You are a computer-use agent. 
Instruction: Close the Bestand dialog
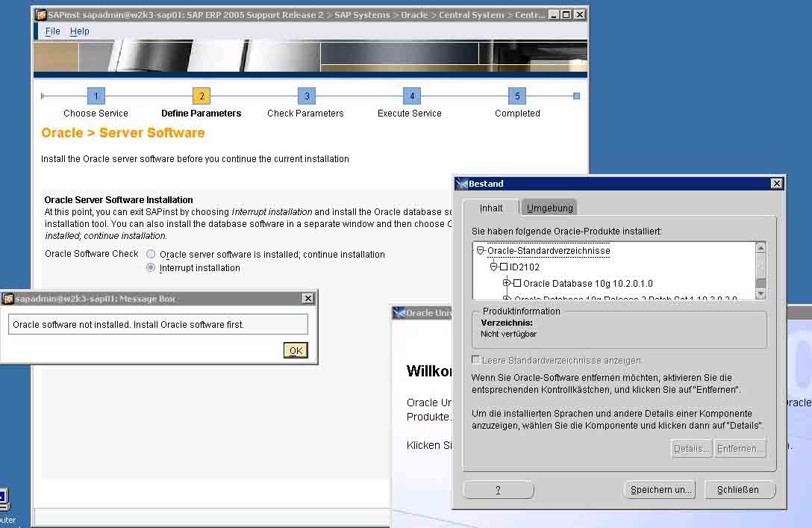click(x=776, y=184)
